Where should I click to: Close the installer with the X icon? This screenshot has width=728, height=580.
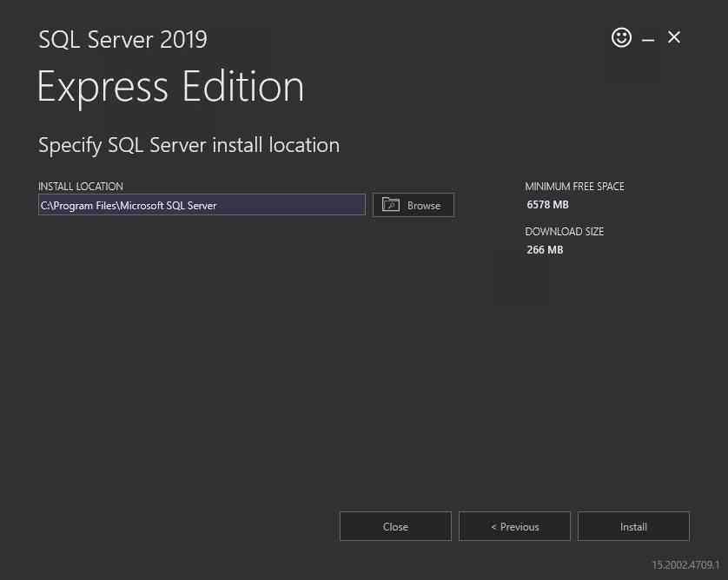pyautogui.click(x=674, y=37)
